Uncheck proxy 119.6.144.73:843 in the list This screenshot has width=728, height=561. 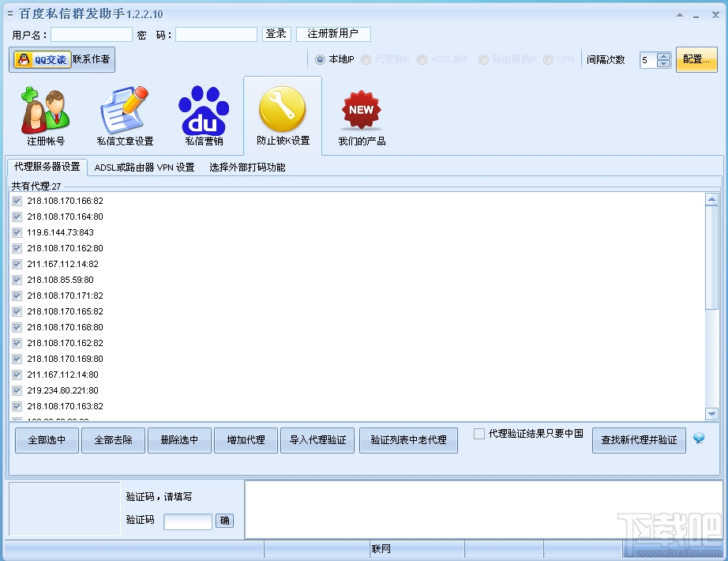click(17, 232)
